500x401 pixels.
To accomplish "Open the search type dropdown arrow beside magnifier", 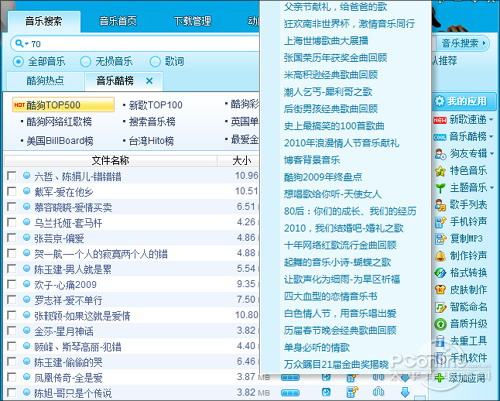I will click(27, 44).
